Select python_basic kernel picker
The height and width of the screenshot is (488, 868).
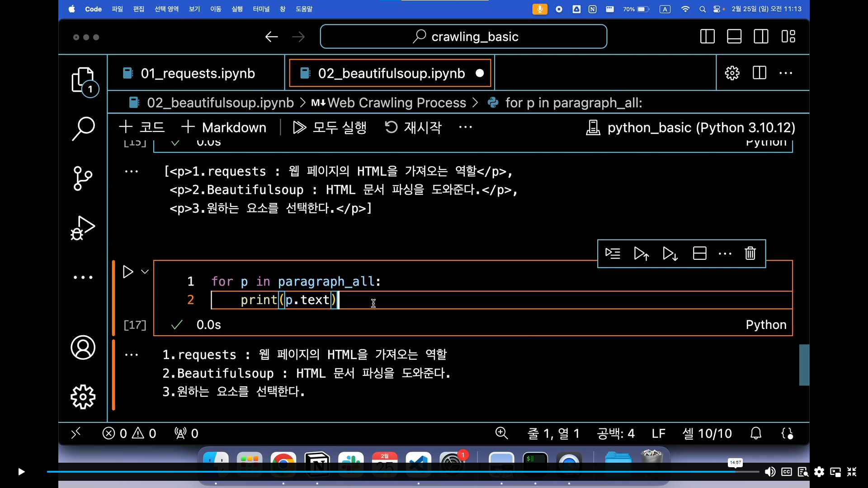click(x=690, y=127)
